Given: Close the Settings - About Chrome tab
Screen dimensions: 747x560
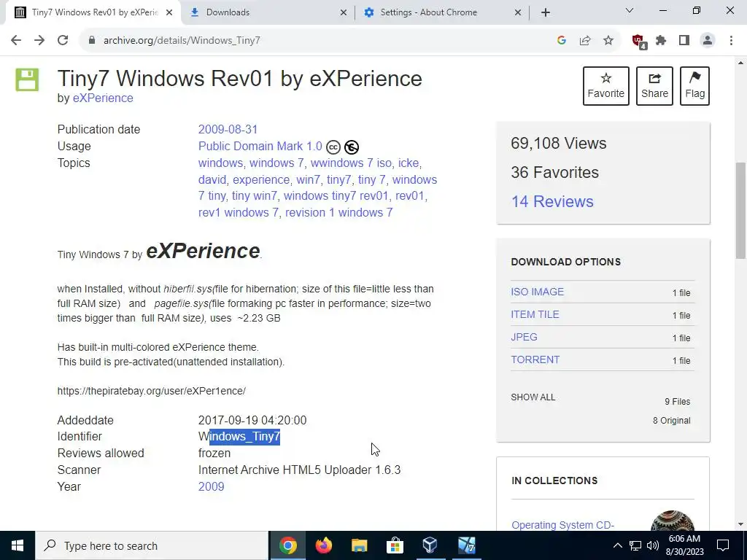Looking at the screenshot, I should pos(518,13).
